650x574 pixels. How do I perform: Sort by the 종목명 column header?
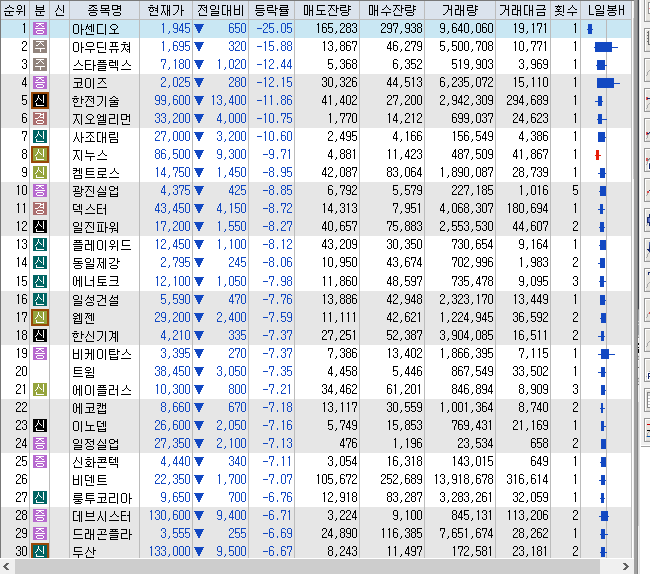pos(105,10)
